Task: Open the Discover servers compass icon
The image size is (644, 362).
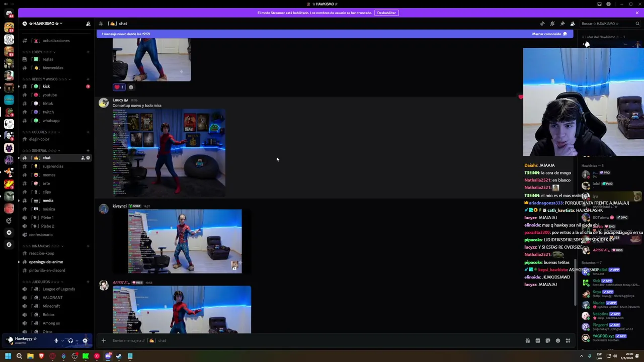Action: tap(9, 245)
